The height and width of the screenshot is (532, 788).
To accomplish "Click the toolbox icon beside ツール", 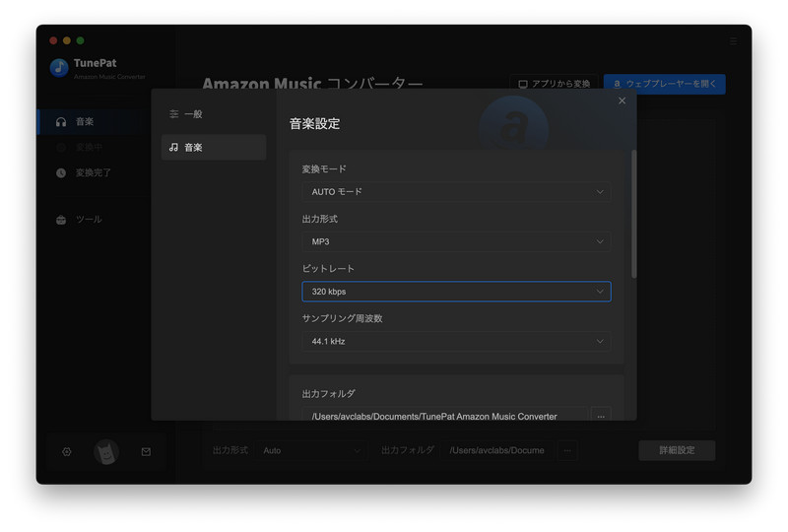I will pos(61,220).
